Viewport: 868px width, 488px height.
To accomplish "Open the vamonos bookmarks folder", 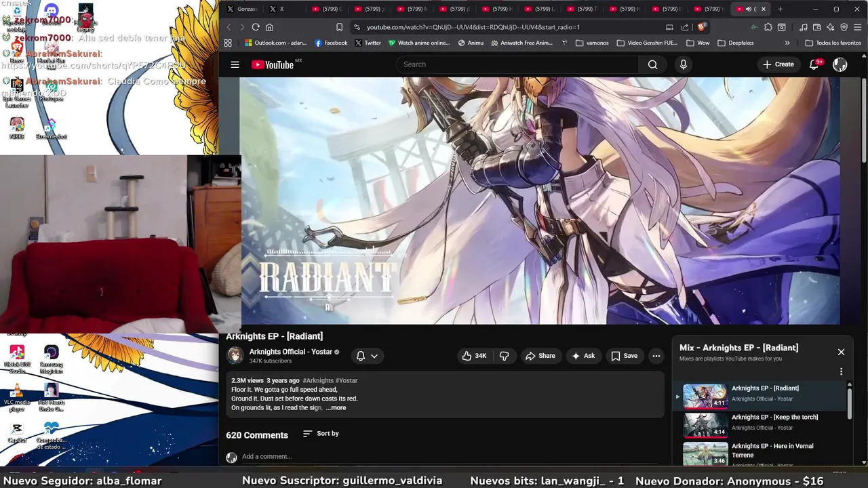I will coord(592,43).
